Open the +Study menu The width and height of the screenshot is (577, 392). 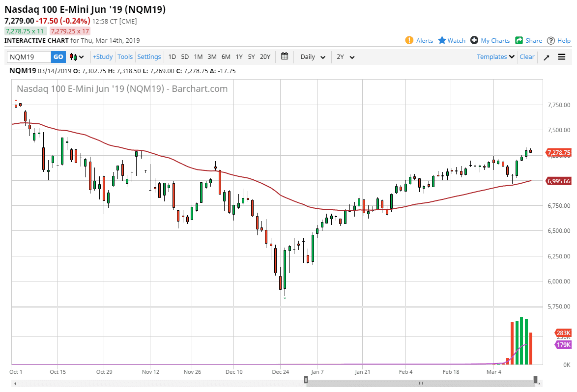click(x=102, y=56)
